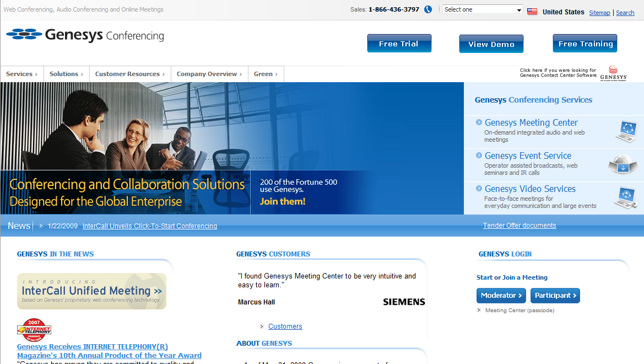Open the Sitemap link

599,13
